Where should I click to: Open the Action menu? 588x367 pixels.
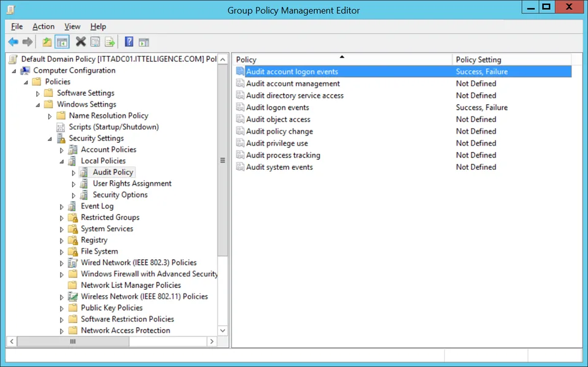pos(43,26)
